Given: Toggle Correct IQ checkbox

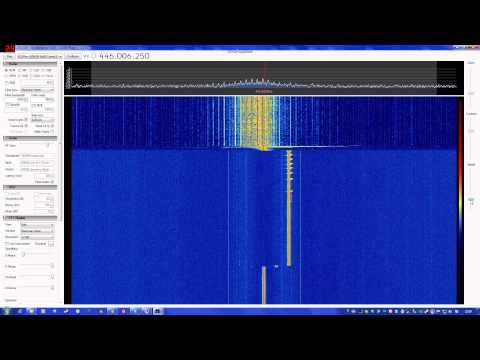Looking at the screenshot, I should [26, 126].
